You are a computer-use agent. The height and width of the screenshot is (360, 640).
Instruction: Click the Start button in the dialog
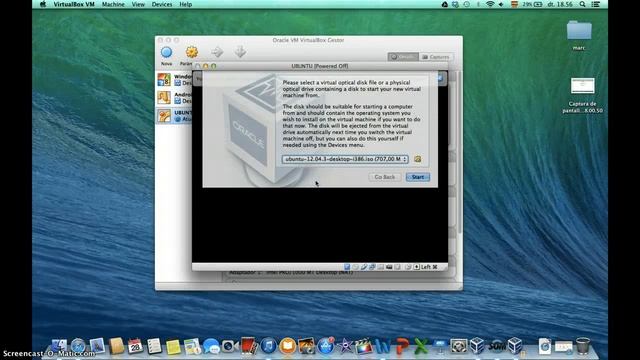point(418,177)
